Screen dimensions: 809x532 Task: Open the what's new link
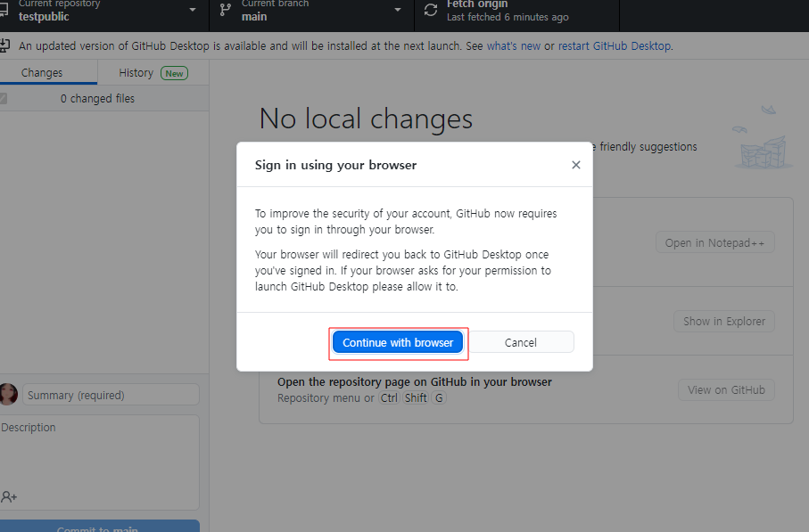click(x=514, y=45)
